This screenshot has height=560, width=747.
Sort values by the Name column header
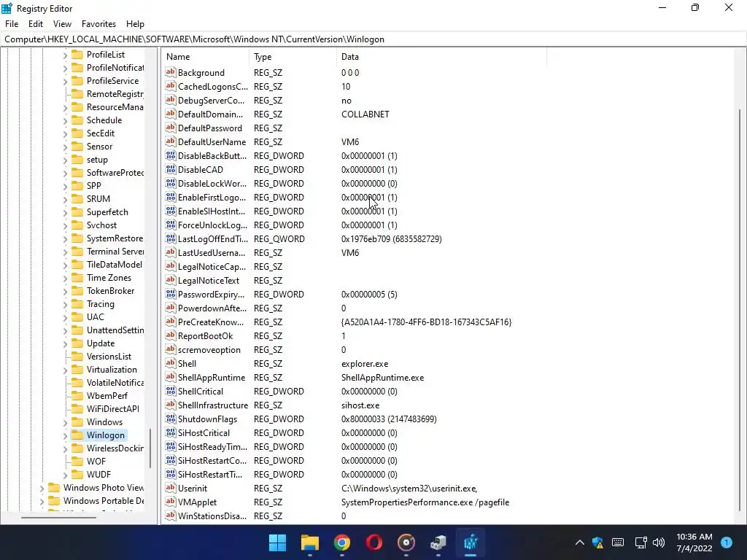click(206, 57)
